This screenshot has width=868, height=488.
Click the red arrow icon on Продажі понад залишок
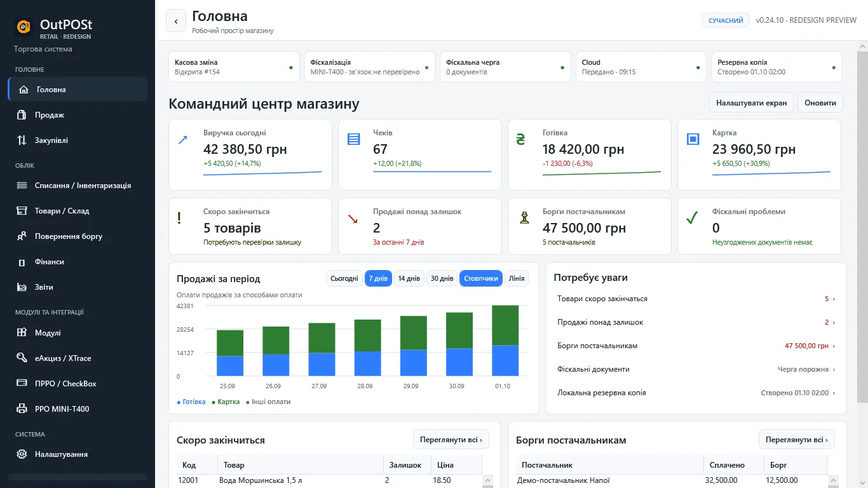pyautogui.click(x=353, y=218)
